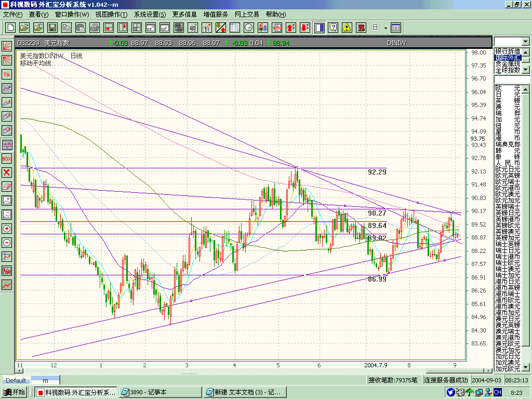Viewport: 532px width, 399px height.
Task: Click the 价 price toolbar icon
Action: click(x=207, y=28)
